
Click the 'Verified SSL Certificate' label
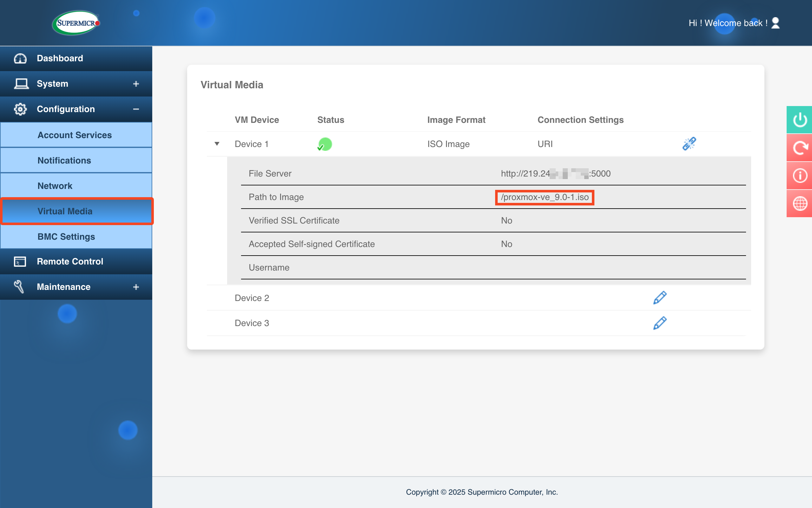click(x=294, y=221)
